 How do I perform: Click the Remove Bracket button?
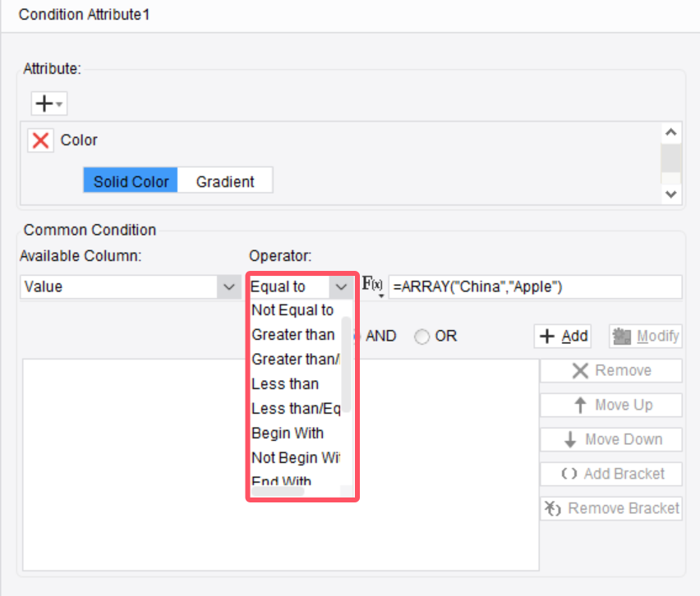pyautogui.click(x=611, y=508)
